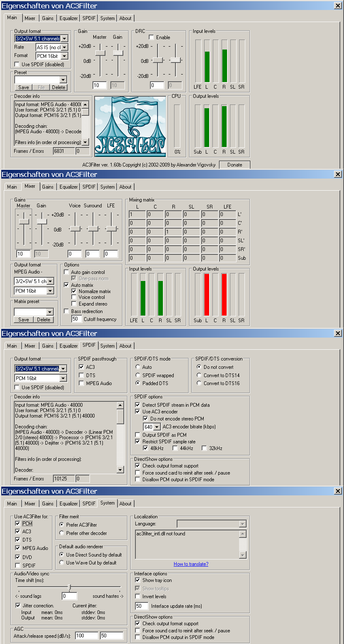The width and height of the screenshot is (344, 644).
Task: Enable SPDIF under Use AC3Filter for
Action: click(x=17, y=565)
